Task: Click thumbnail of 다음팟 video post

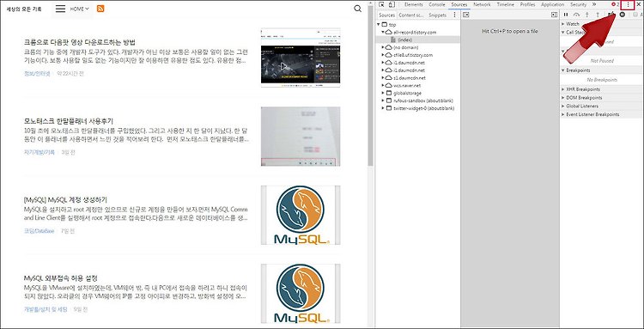Action: click(301, 58)
